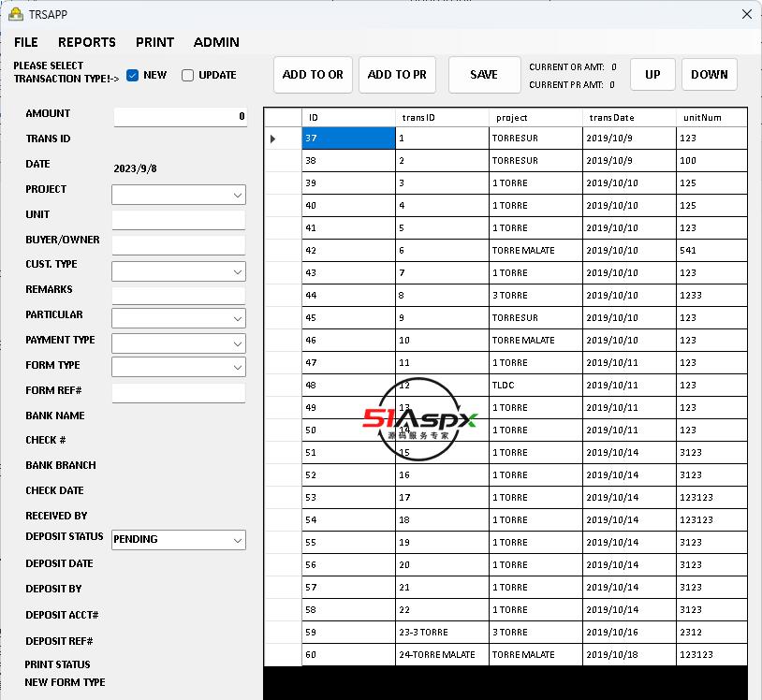Click into the REMARKS input field
The width and height of the screenshot is (762, 700).
pos(179,296)
